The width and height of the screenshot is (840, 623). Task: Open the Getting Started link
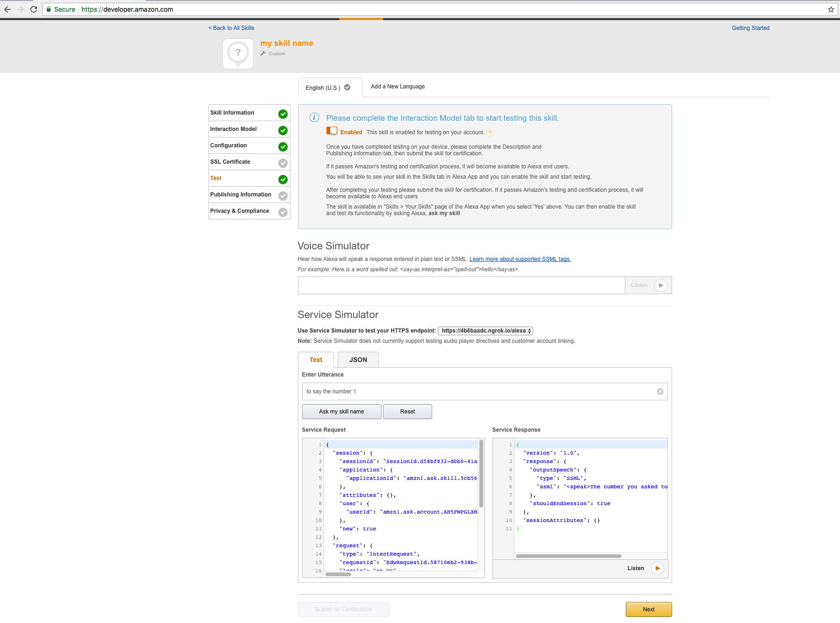(x=750, y=28)
